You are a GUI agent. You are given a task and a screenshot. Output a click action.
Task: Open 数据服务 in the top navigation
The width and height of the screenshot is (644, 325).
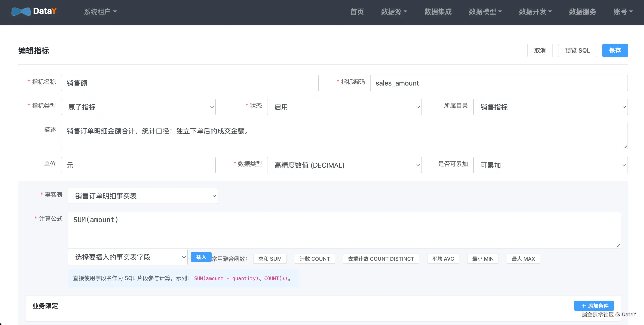(x=583, y=12)
